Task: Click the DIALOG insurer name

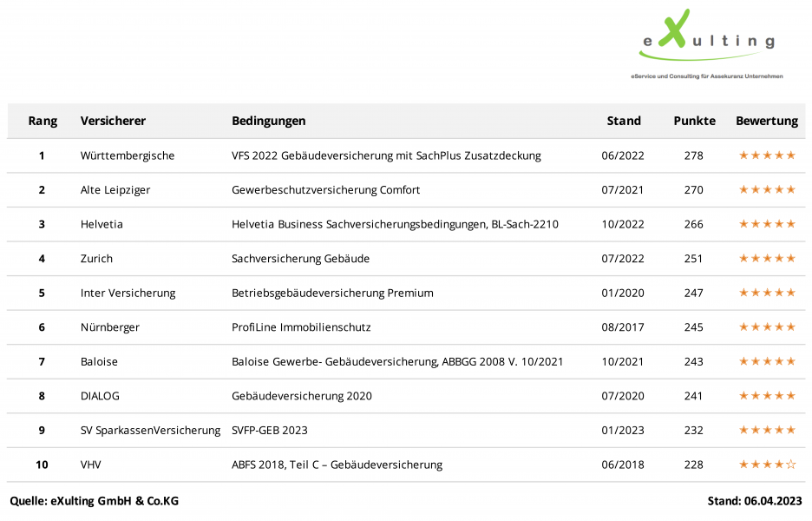Action: point(100,396)
